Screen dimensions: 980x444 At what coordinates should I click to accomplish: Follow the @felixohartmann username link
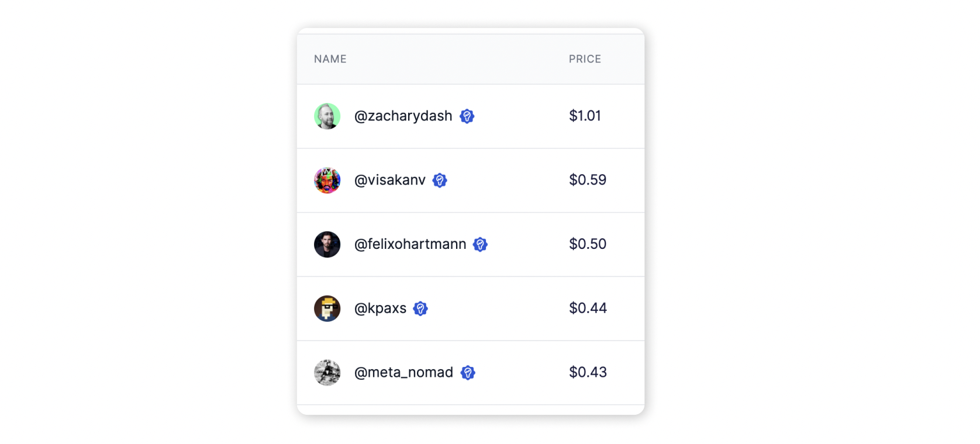pos(410,244)
